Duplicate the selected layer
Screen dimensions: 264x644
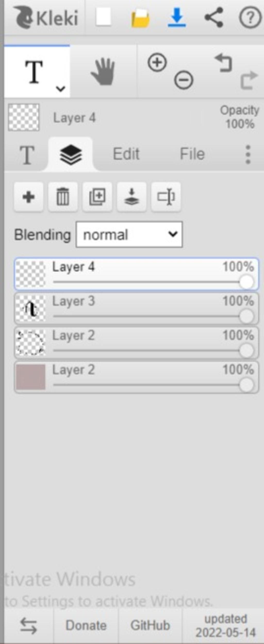point(97,197)
